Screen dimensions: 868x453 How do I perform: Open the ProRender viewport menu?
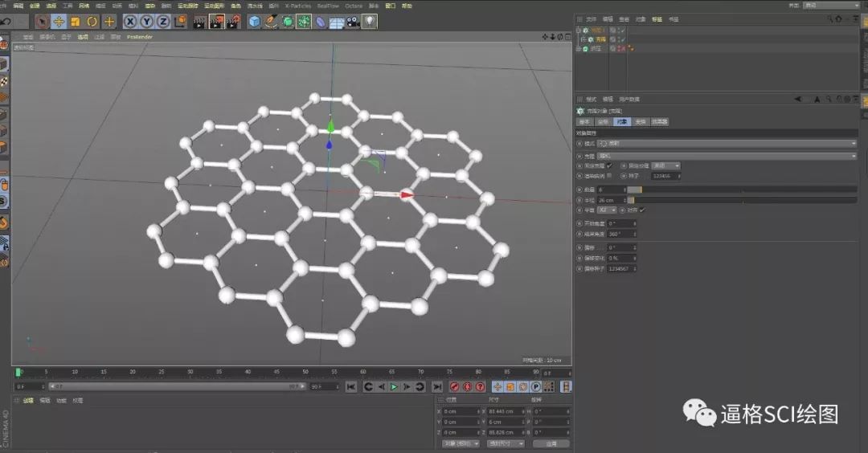coord(140,37)
